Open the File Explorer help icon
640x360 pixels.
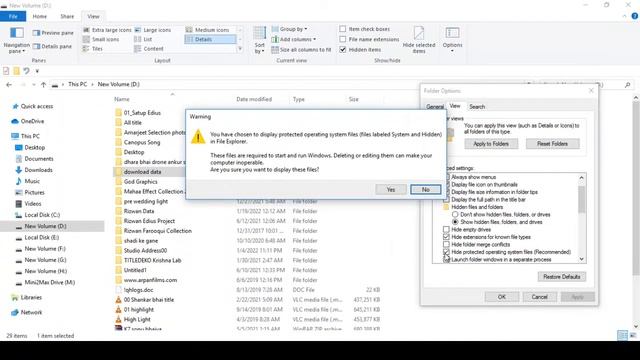(x=634, y=16)
